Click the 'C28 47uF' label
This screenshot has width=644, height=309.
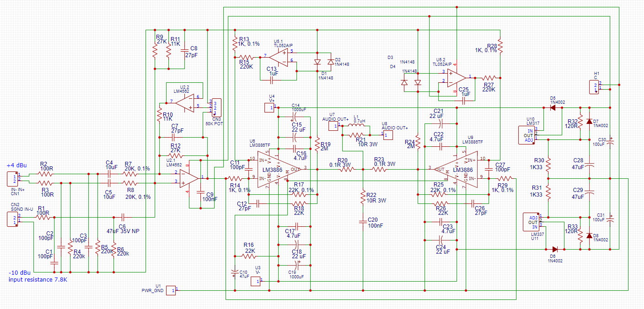pos(579,164)
